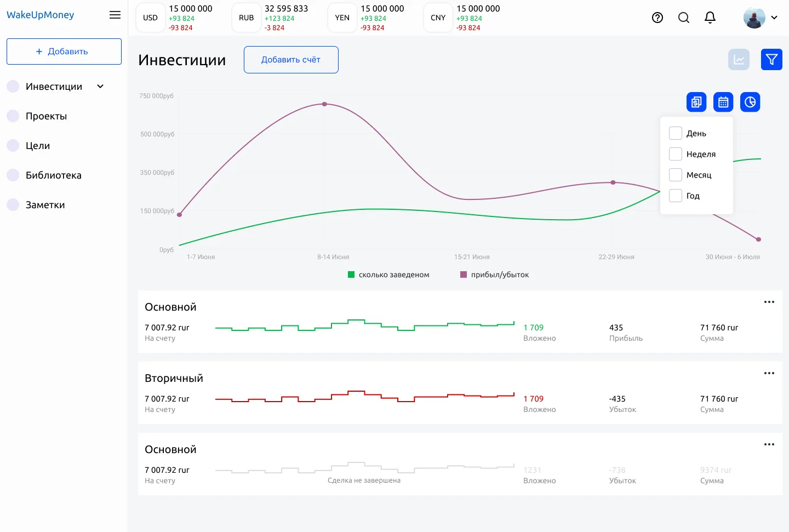Check the Неделя checkbox
The width and height of the screenshot is (789, 532).
tap(676, 154)
